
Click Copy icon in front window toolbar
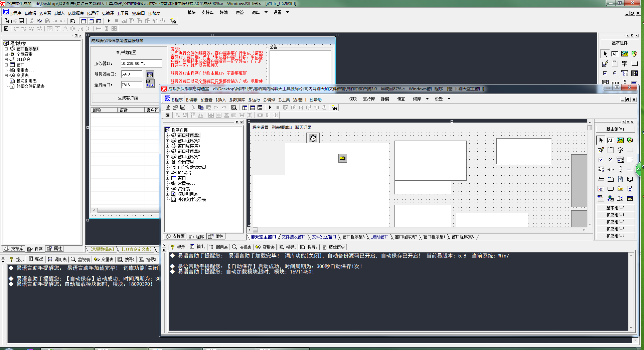tap(201, 107)
